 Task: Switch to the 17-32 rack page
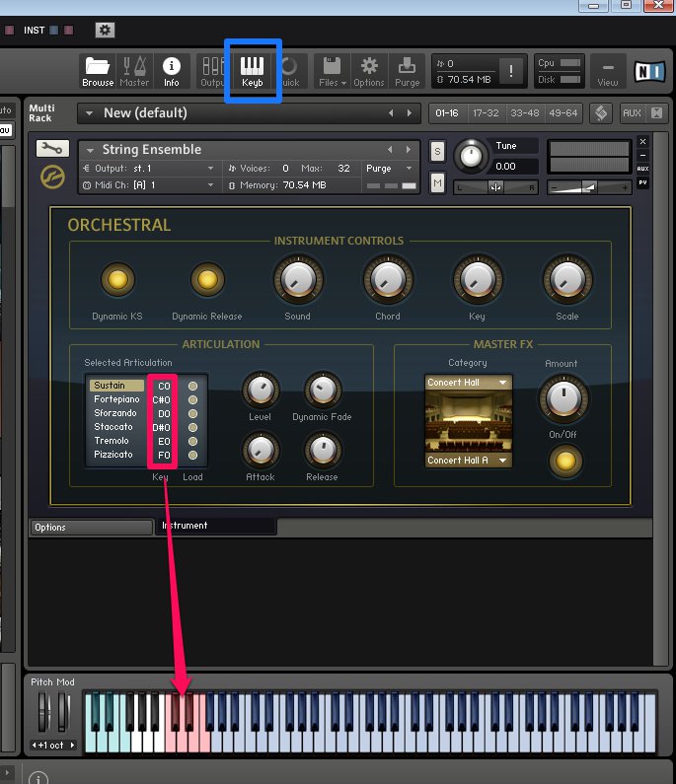pos(484,113)
